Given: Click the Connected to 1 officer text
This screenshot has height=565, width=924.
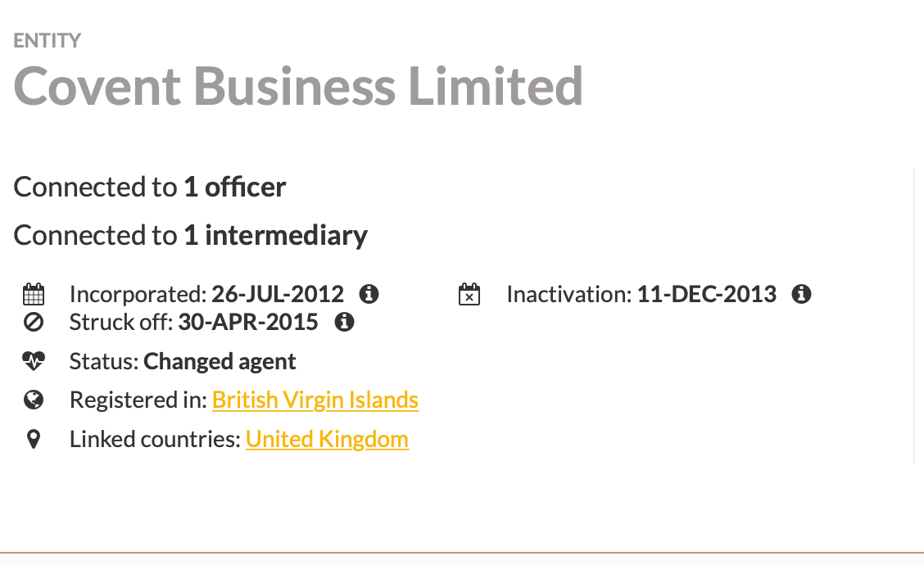Looking at the screenshot, I should [x=150, y=187].
